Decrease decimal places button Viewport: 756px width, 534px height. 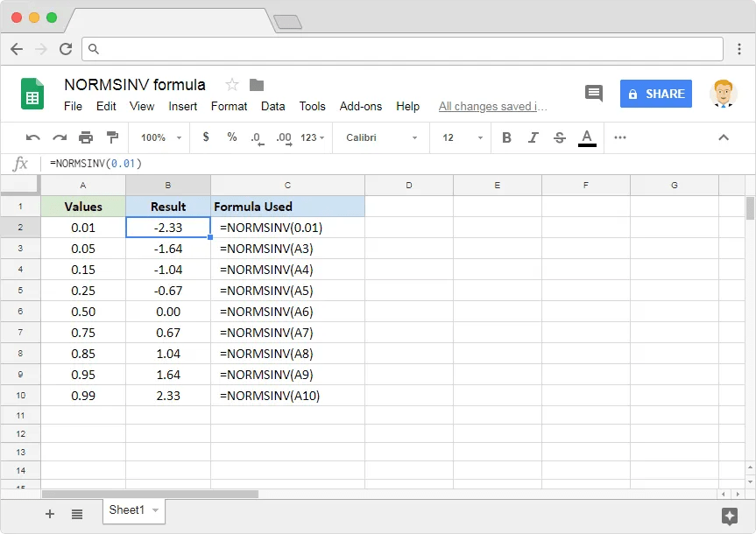(258, 138)
